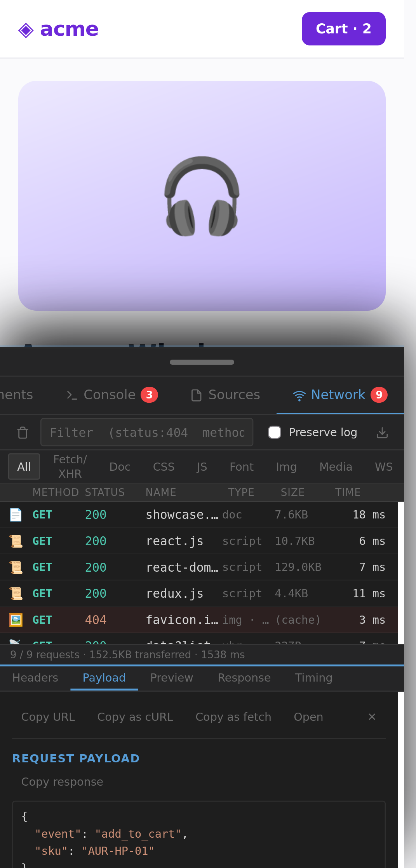Open the Preview detail tab
This screenshot has width=416, height=868.
tap(172, 678)
